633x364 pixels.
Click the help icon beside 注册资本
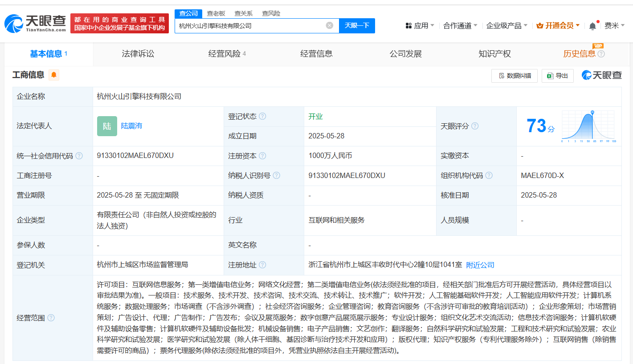point(262,156)
